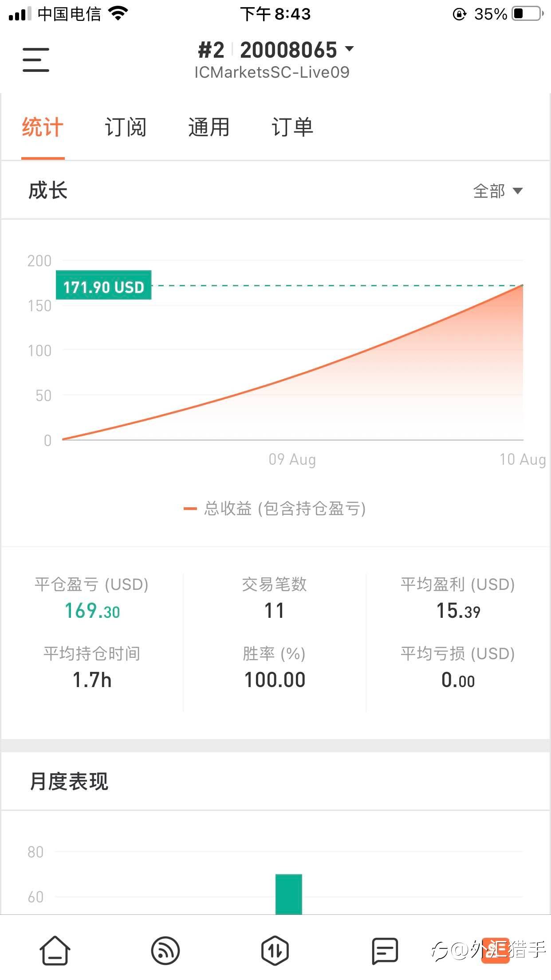551x980 pixels.
Task: Tap the 交易笔数 11 statistic
Action: [x=275, y=610]
